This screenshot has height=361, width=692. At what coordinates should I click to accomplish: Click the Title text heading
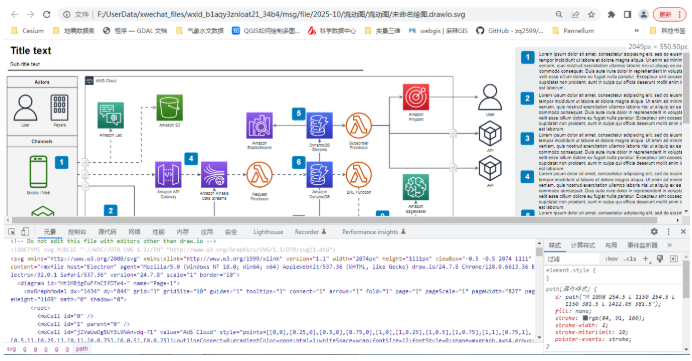pos(31,51)
